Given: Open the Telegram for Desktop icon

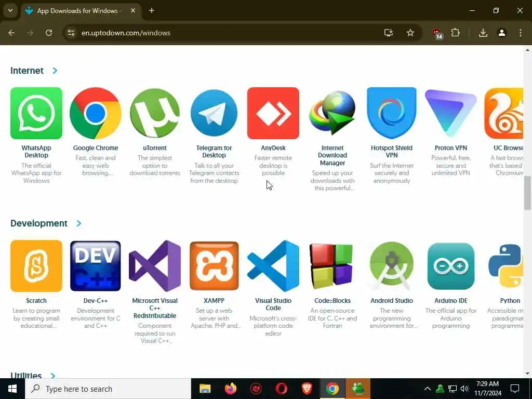Looking at the screenshot, I should tap(214, 113).
